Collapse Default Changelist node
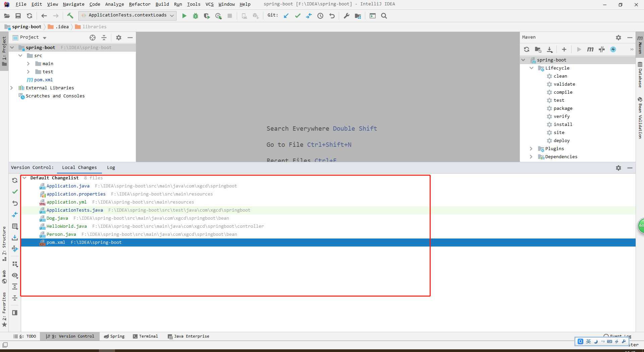This screenshot has height=352, width=644. click(x=24, y=178)
